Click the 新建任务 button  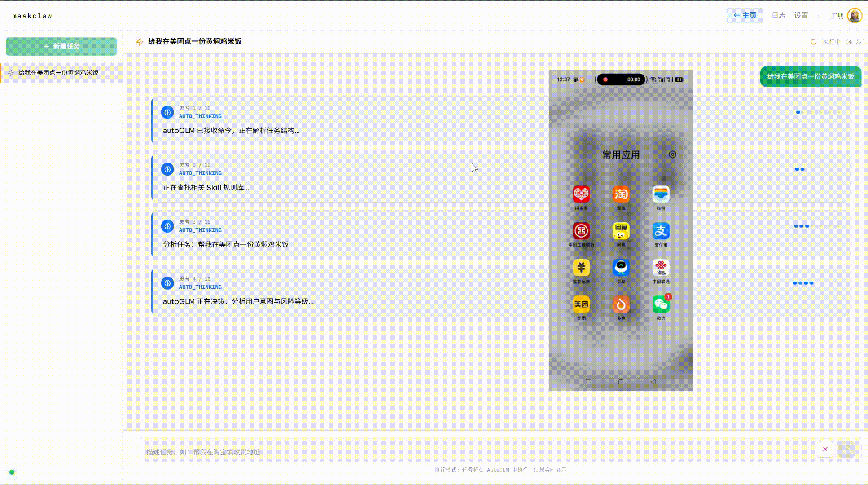[61, 46]
